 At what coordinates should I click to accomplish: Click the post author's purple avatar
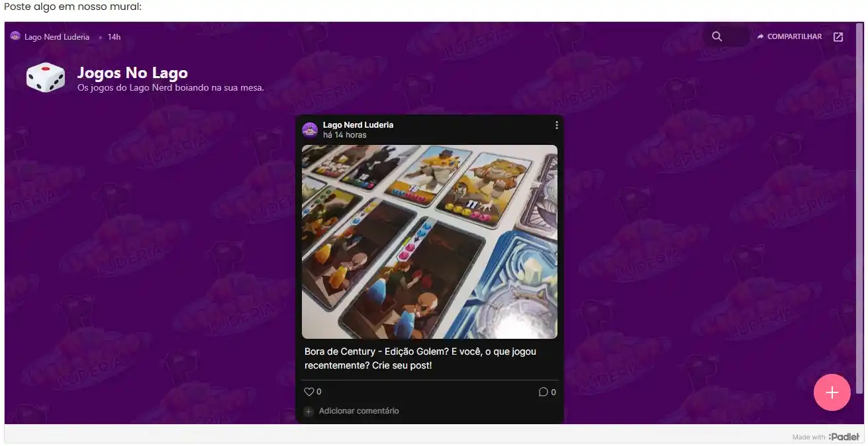tap(310, 130)
